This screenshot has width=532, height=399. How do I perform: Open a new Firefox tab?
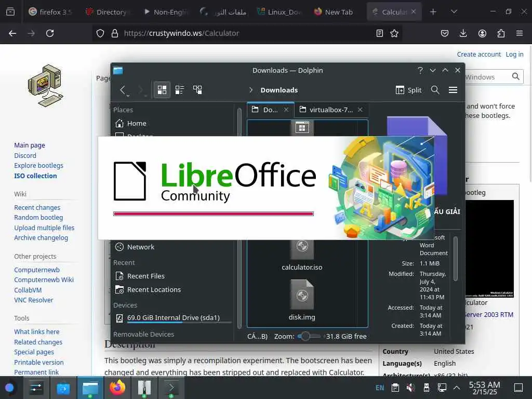click(x=433, y=12)
